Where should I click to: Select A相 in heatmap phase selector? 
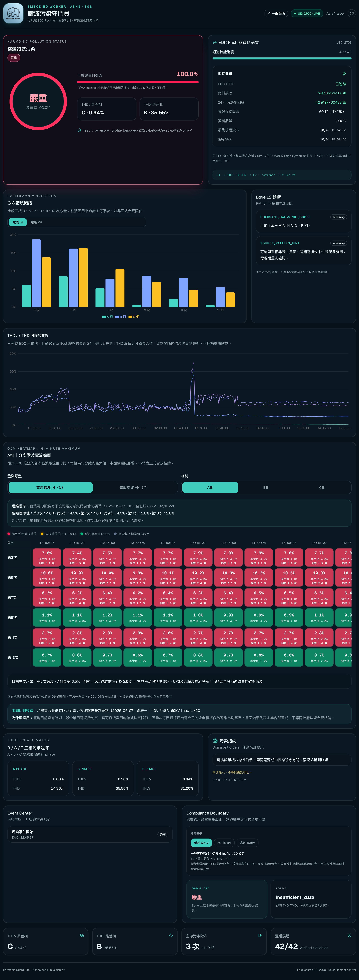coord(210,487)
